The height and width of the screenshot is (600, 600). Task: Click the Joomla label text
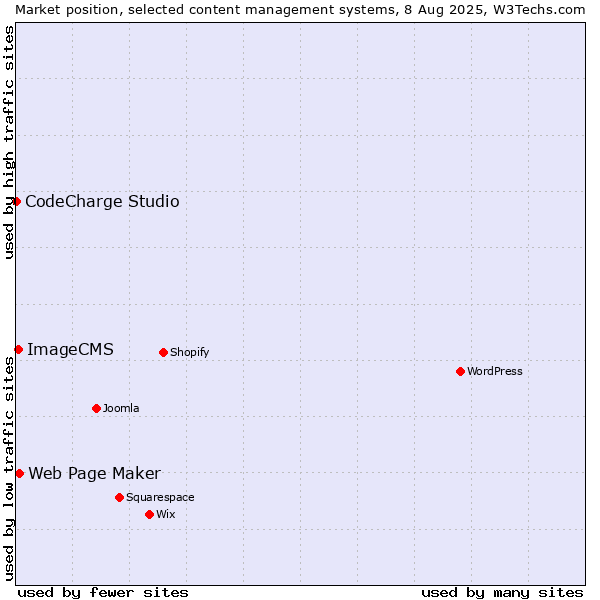tap(121, 408)
